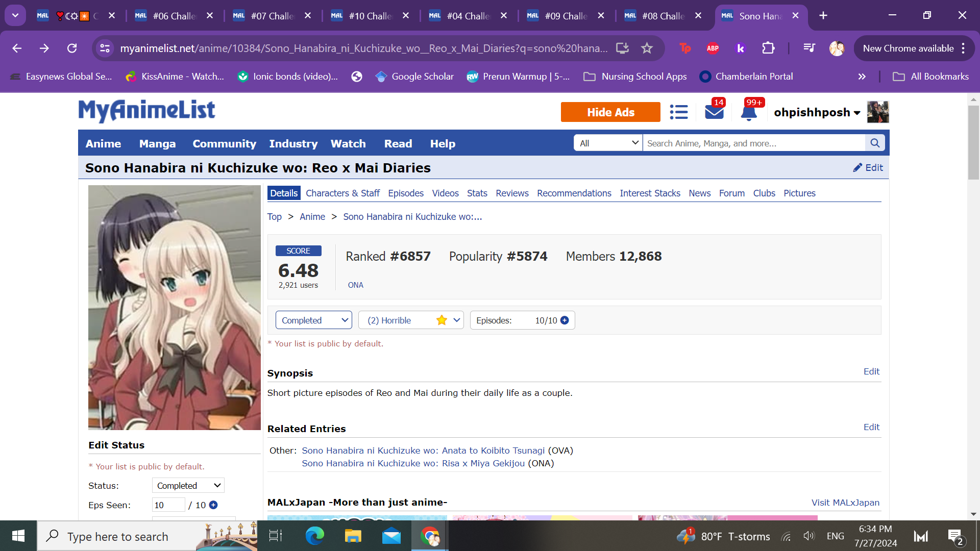
Task: Click the plus icon next to Episodes 10/10
Action: pos(565,320)
